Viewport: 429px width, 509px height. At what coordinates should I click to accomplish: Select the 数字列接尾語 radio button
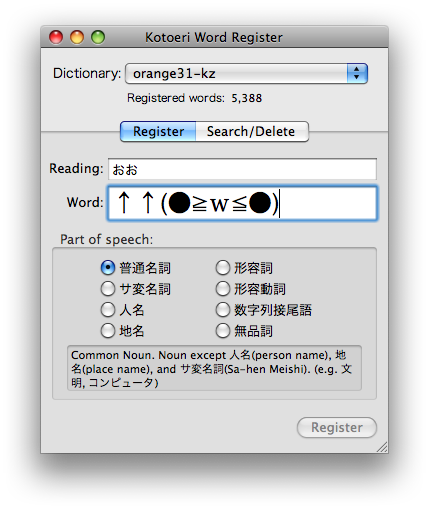click(x=223, y=310)
